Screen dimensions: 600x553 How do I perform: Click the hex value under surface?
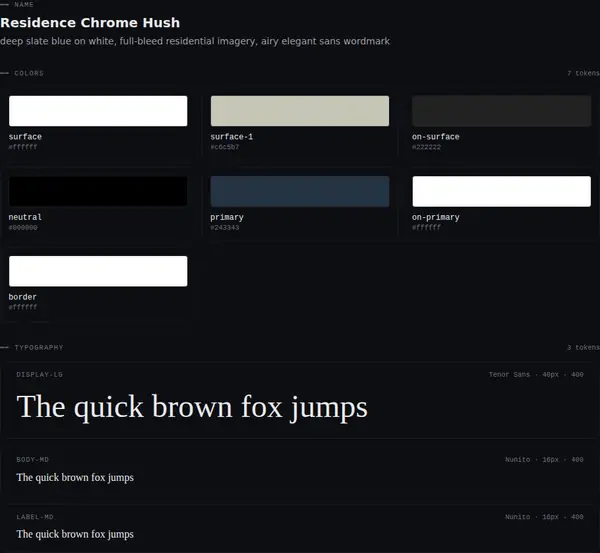point(23,147)
